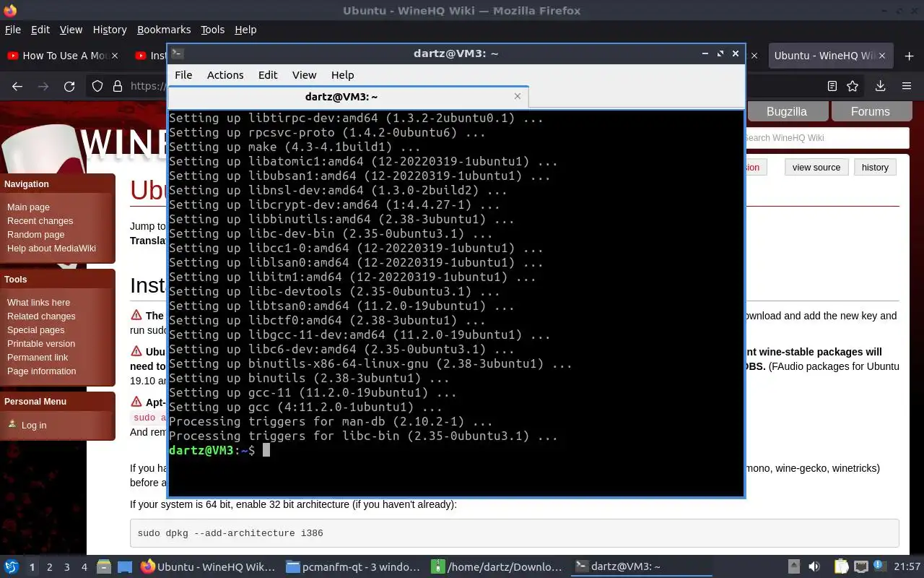Click the padlock site security icon
The height and width of the screenshot is (578, 924).
pyautogui.click(x=118, y=86)
